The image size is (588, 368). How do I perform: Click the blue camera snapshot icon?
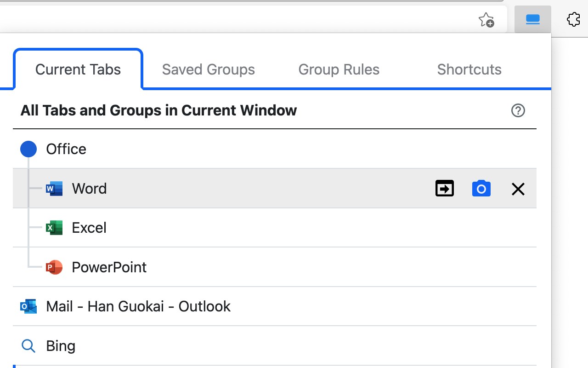click(x=481, y=189)
